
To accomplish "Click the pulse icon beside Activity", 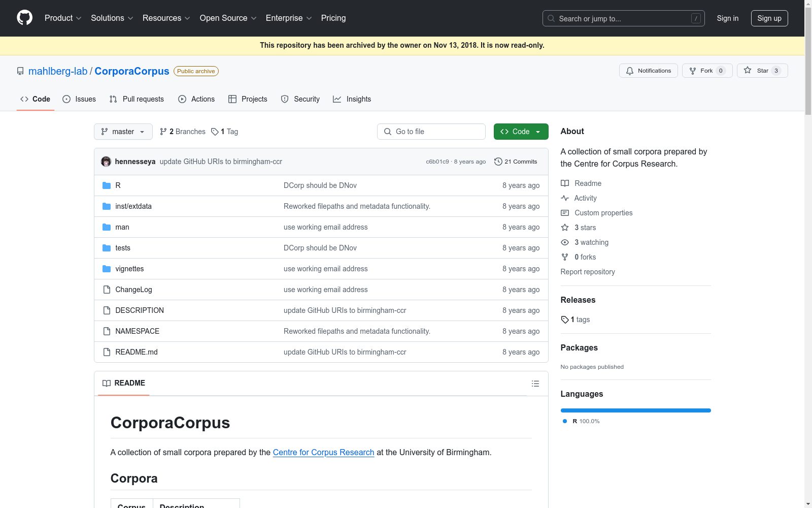I will coord(565,198).
